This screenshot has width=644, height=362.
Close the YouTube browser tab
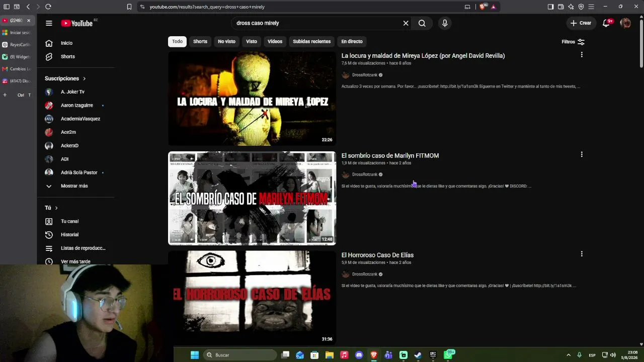[29, 21]
